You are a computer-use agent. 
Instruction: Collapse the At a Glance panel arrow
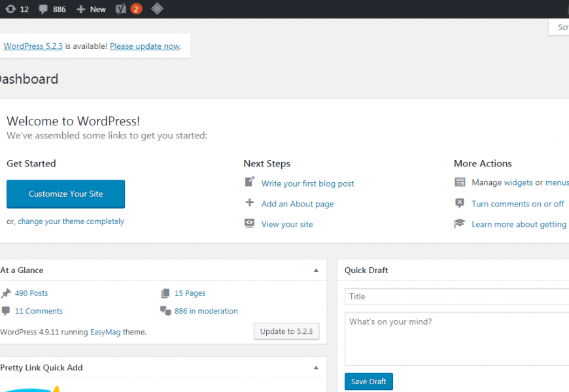[316, 270]
